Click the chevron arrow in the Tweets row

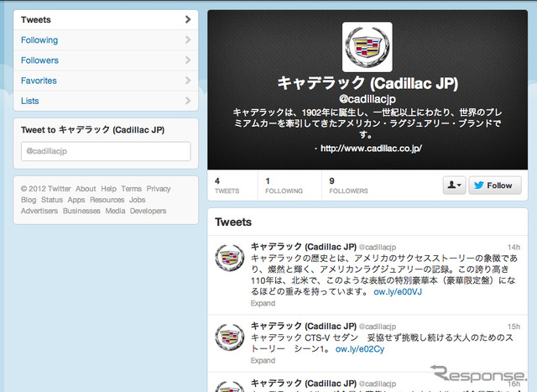(x=188, y=19)
